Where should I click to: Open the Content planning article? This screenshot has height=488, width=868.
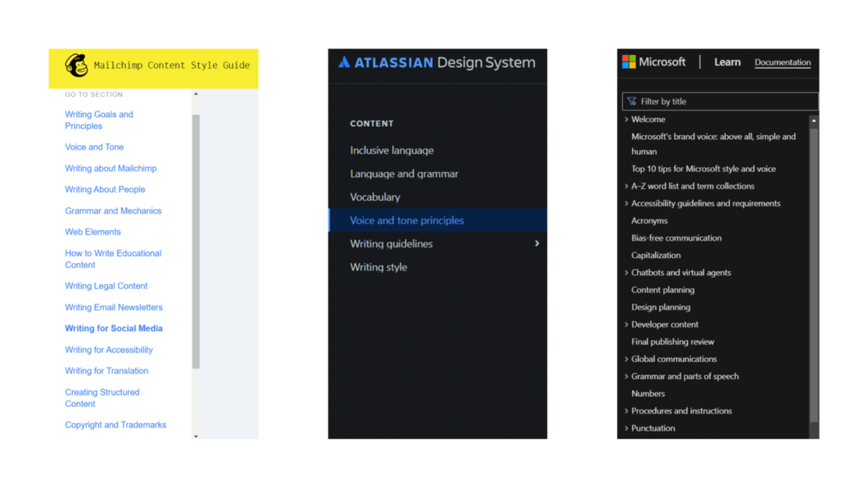coord(663,290)
